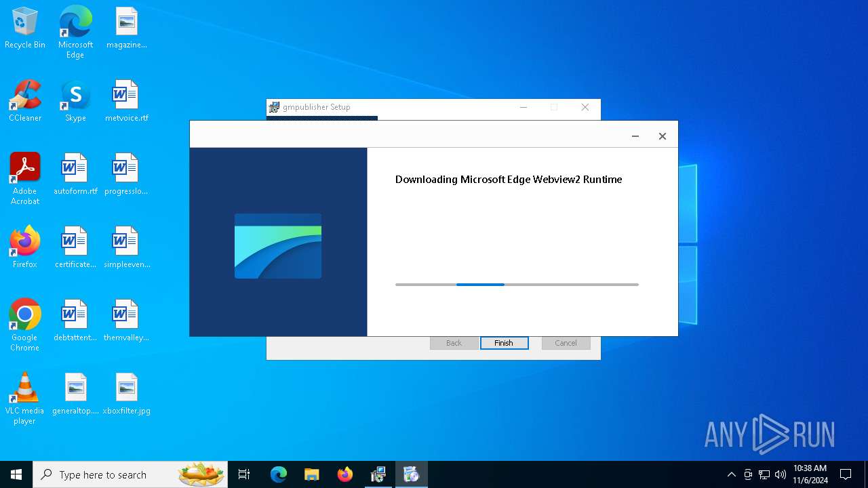This screenshot has height=488, width=868.
Task: Click the Back button in gmpublisher Setup
Action: coord(454,343)
